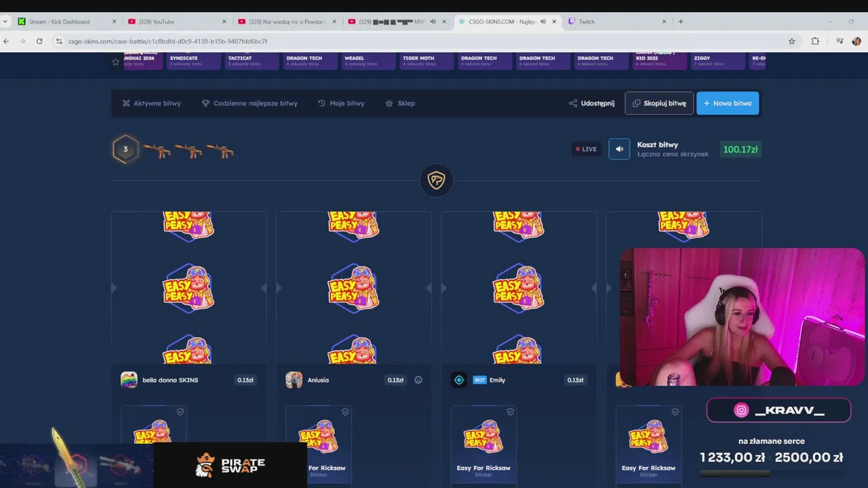Switch to the Stream - Kick Dashboard tab
Viewport: 868px width, 488px height.
point(68,22)
